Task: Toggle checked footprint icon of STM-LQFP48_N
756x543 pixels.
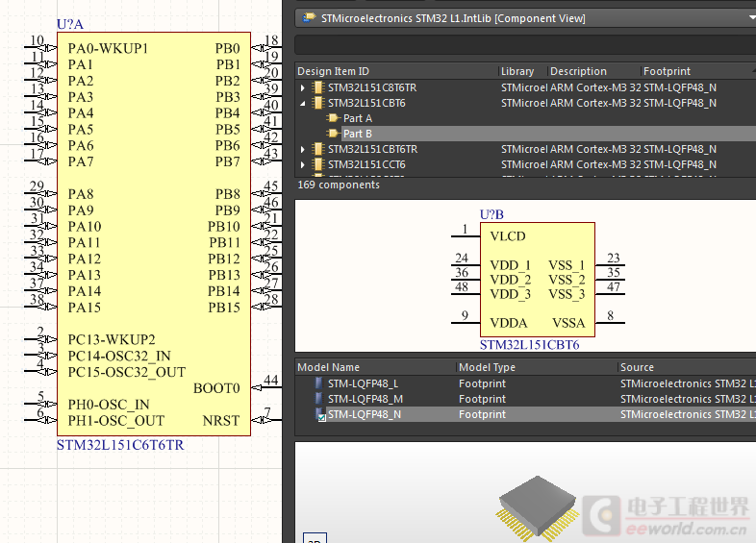Action: point(320,415)
